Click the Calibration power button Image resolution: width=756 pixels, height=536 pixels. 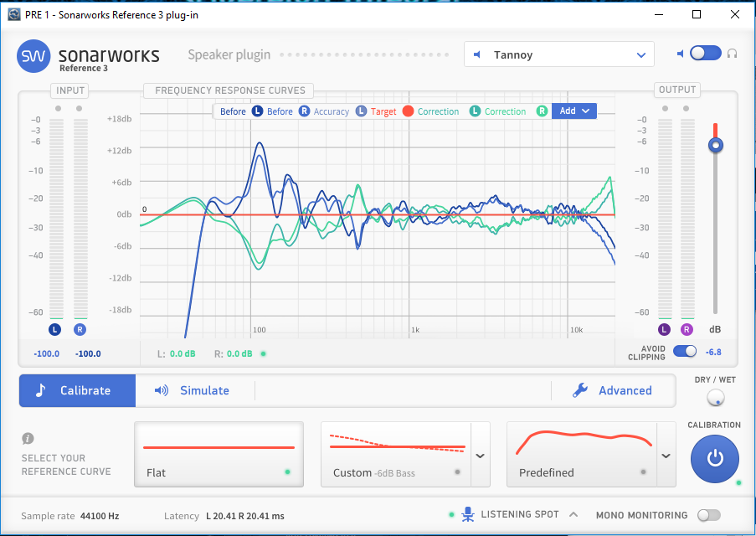click(714, 458)
